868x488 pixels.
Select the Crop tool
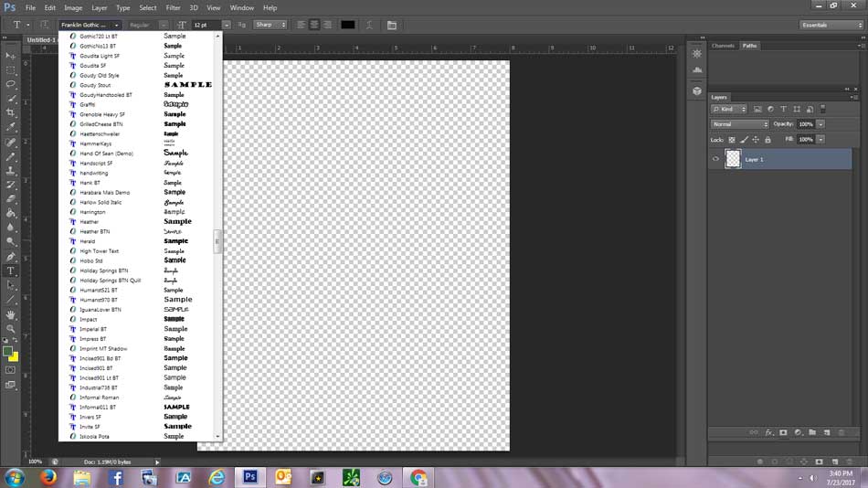point(11,112)
